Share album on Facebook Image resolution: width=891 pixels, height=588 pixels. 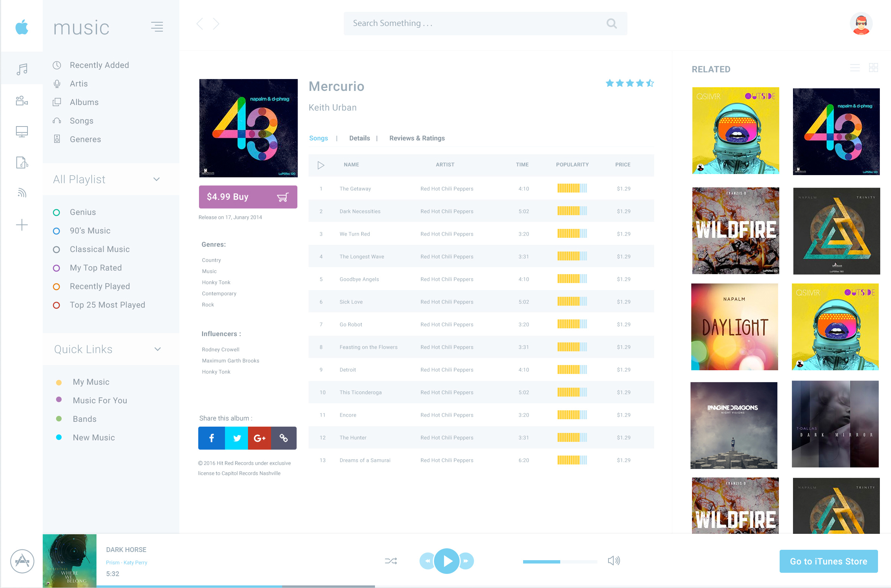pyautogui.click(x=212, y=438)
